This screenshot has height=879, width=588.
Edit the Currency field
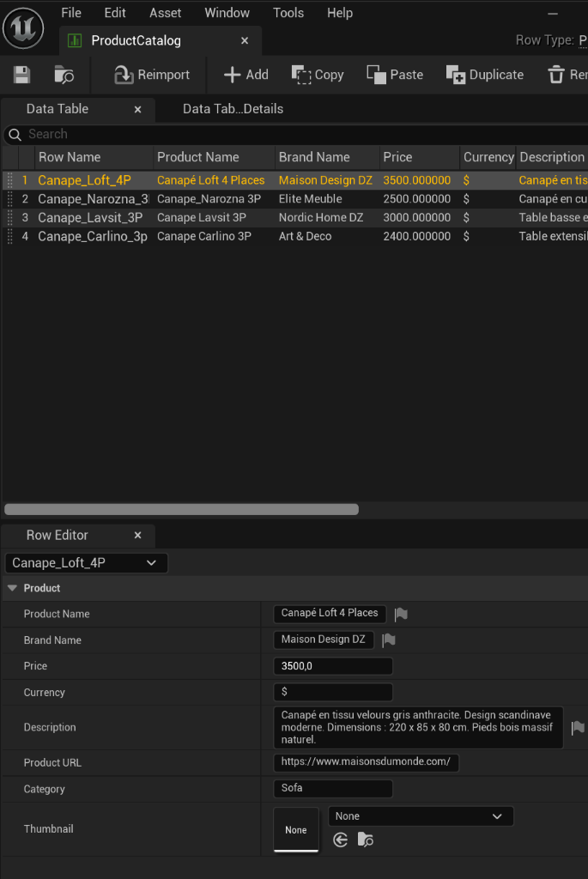coord(333,692)
